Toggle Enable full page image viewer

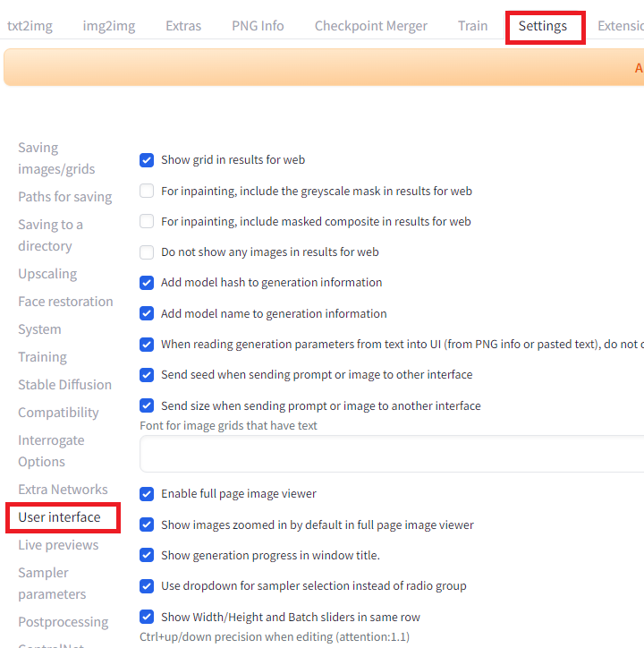tap(147, 494)
